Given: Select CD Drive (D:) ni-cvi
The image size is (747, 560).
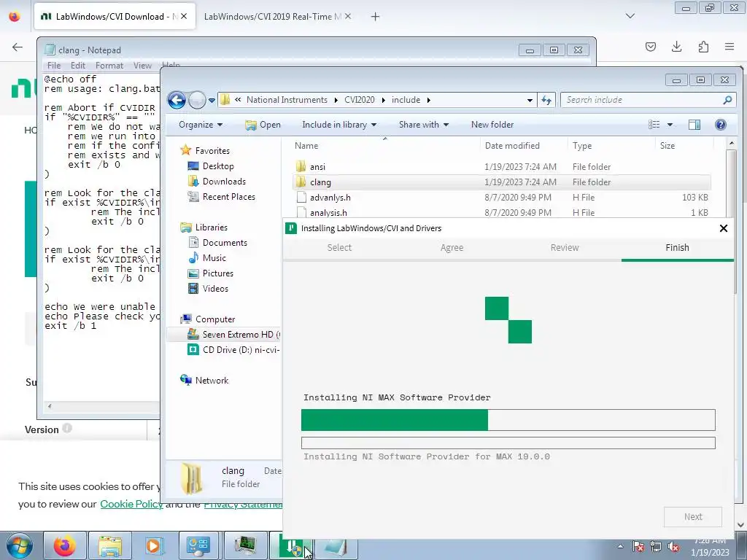Looking at the screenshot, I should [234, 350].
